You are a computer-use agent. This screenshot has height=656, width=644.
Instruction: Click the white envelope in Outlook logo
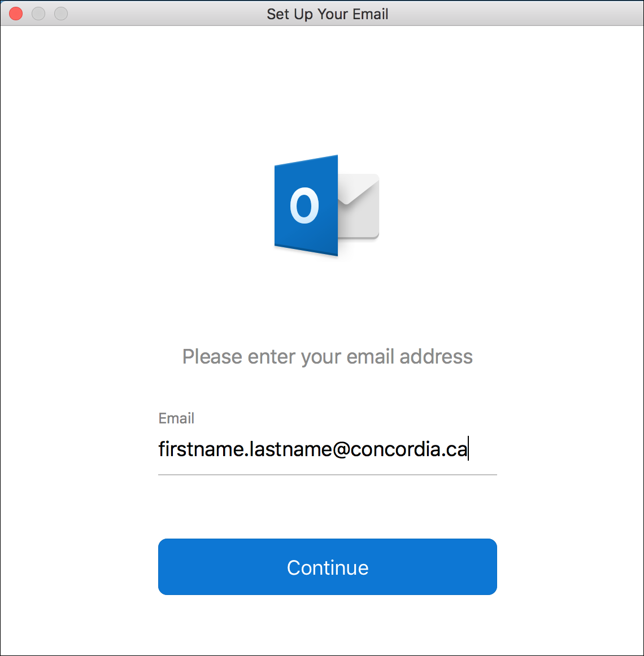click(359, 206)
